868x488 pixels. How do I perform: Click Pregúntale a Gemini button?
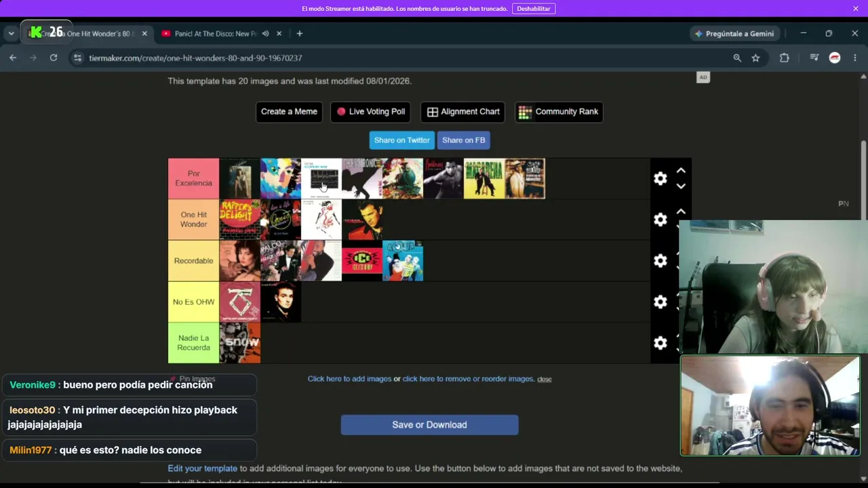point(735,33)
